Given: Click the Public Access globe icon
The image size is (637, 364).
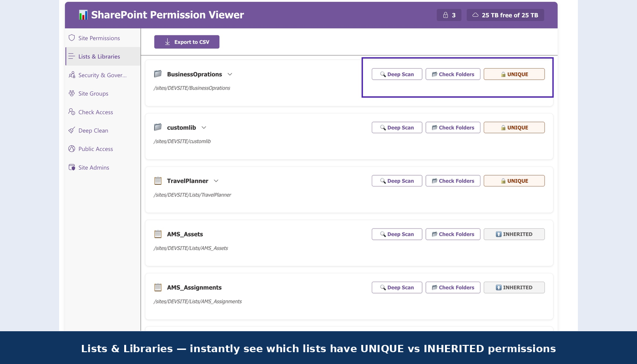Looking at the screenshot, I should point(72,149).
